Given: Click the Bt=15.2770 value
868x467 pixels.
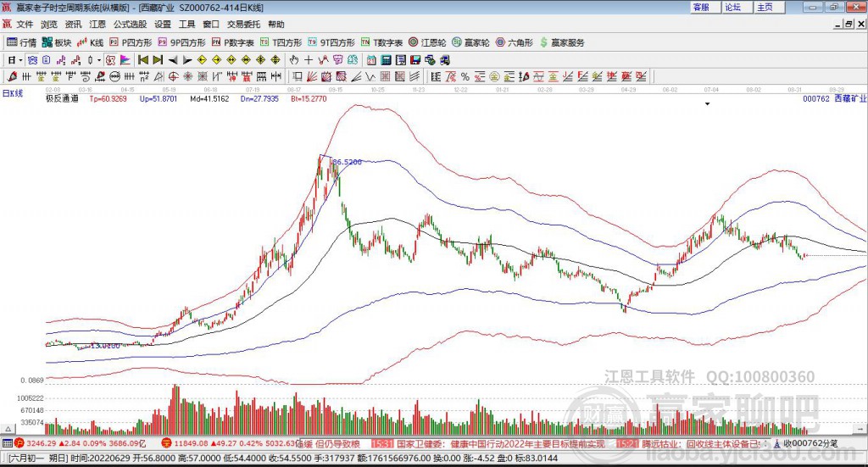Looking at the screenshot, I should (309, 98).
